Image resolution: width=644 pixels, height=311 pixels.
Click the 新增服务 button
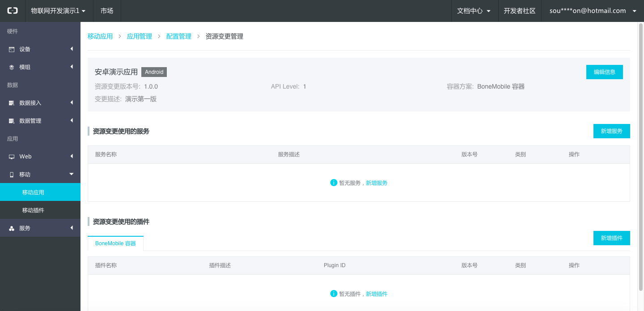click(611, 131)
